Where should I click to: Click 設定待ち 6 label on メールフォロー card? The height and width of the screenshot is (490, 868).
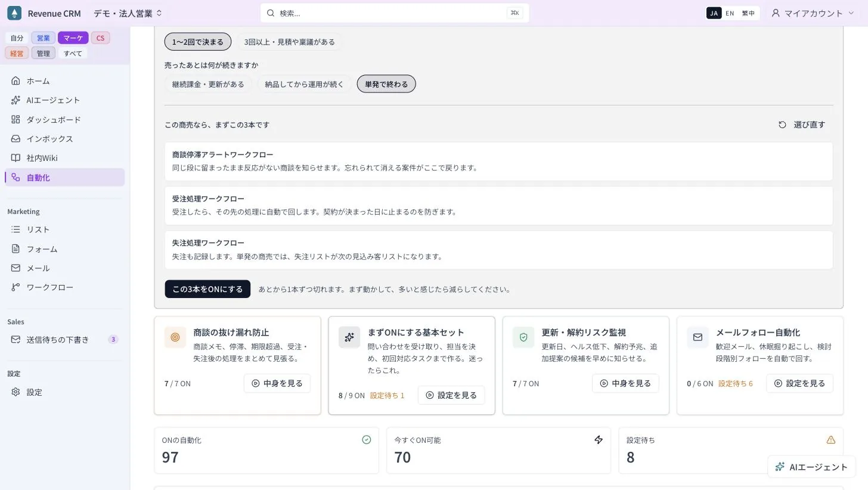tap(736, 383)
